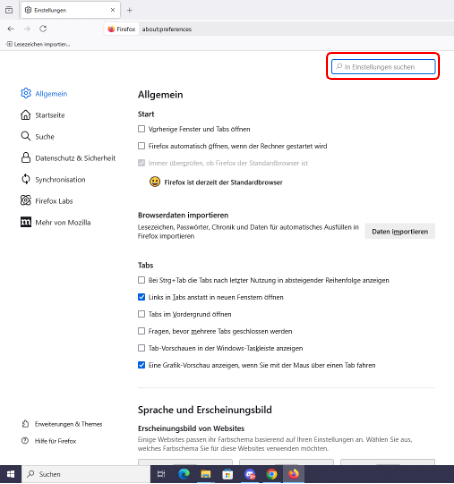Go to the Synchronisation section

[53, 179]
